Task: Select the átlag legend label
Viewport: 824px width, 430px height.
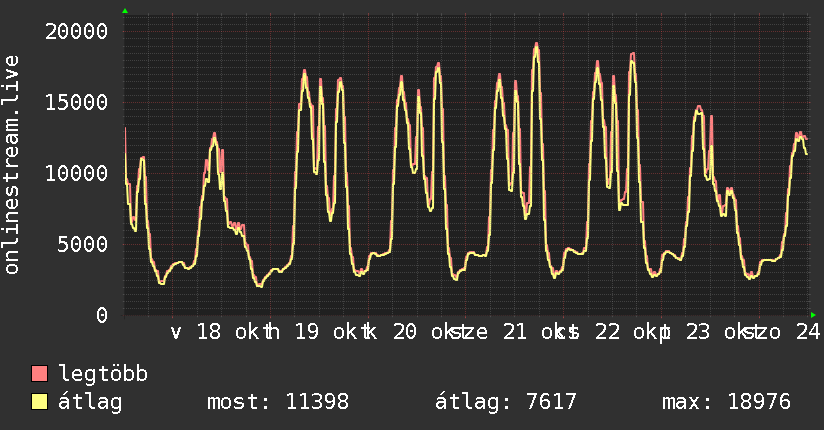Action: tap(90, 402)
